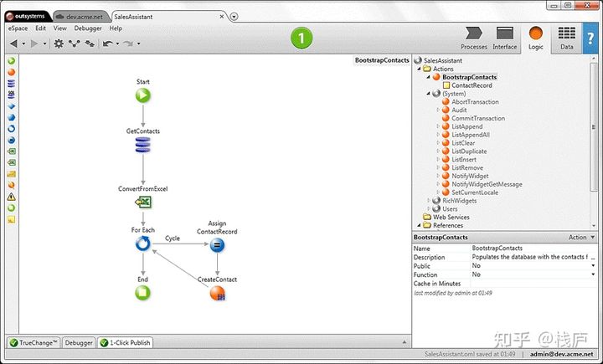Select the For Each node on canvas
Image resolution: width=603 pixels, height=364 pixels.
pos(142,244)
